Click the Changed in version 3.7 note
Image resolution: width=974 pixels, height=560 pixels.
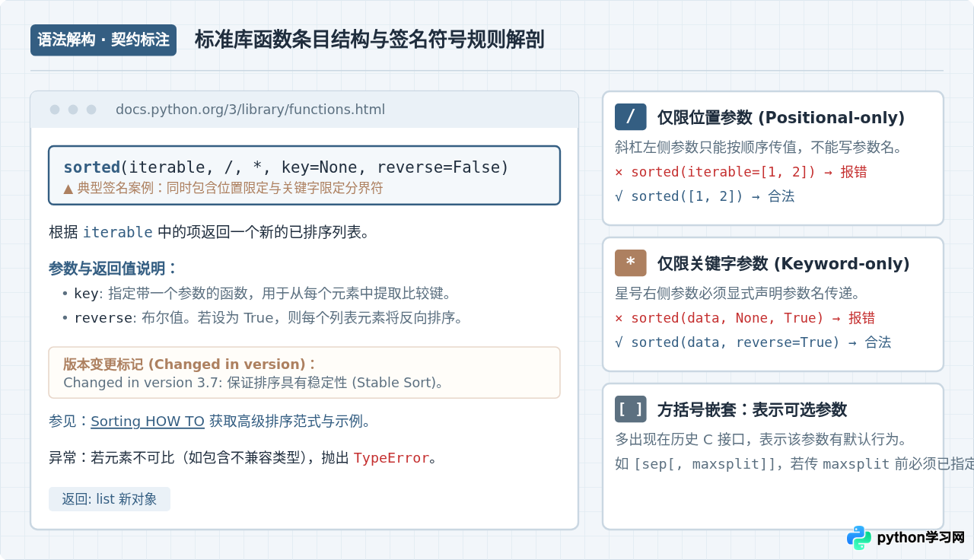click(253, 383)
